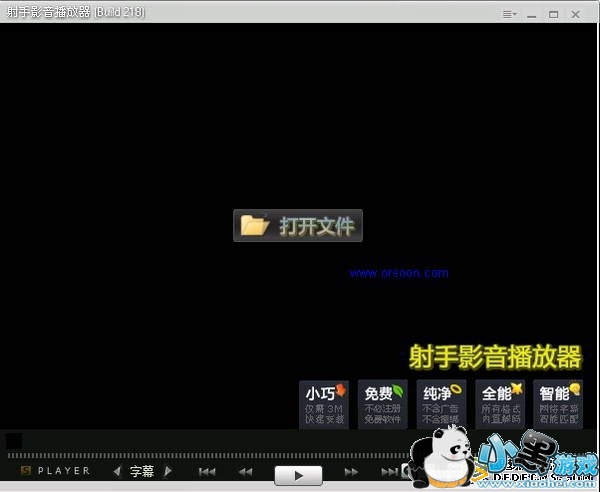The image size is (600, 492).
Task: Select the 全能 feature tile
Action: [x=500, y=404]
